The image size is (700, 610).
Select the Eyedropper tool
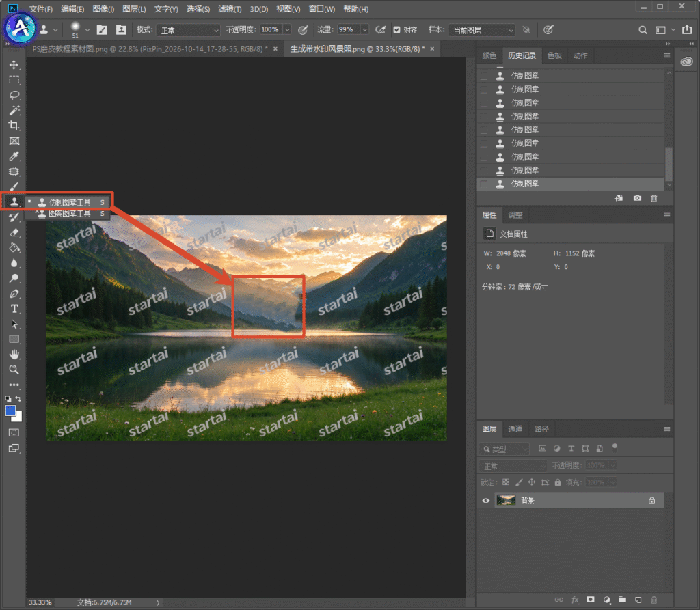pyautogui.click(x=14, y=156)
